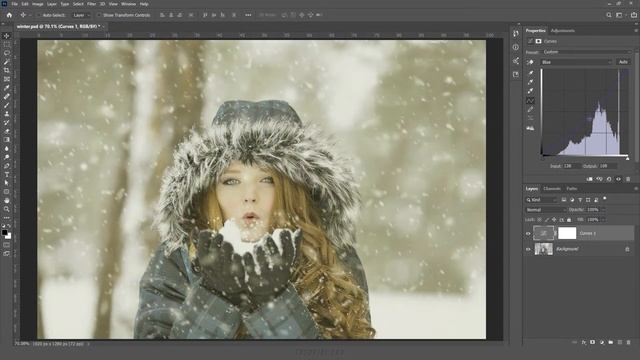Sample gray point eyedropper in Curves
This screenshot has height=360, width=640.
click(x=531, y=82)
